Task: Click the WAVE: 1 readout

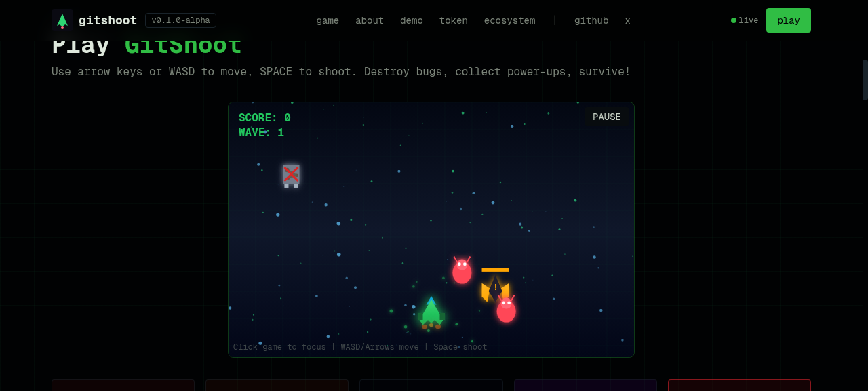Action: pyautogui.click(x=261, y=133)
